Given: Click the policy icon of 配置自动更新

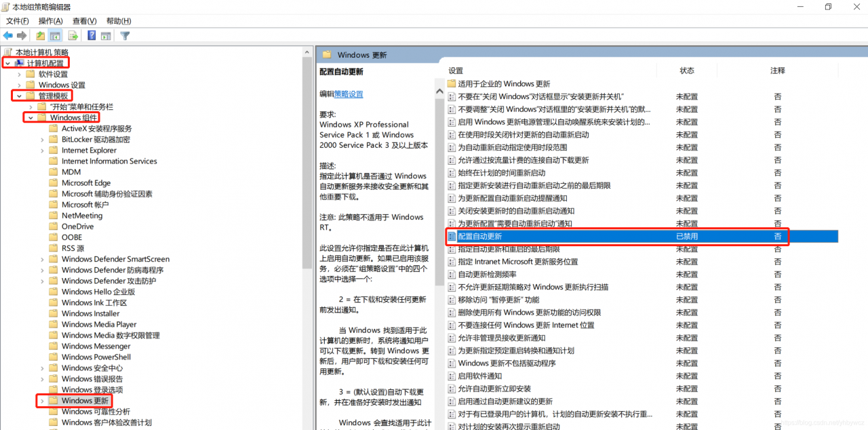Looking at the screenshot, I should (x=452, y=237).
